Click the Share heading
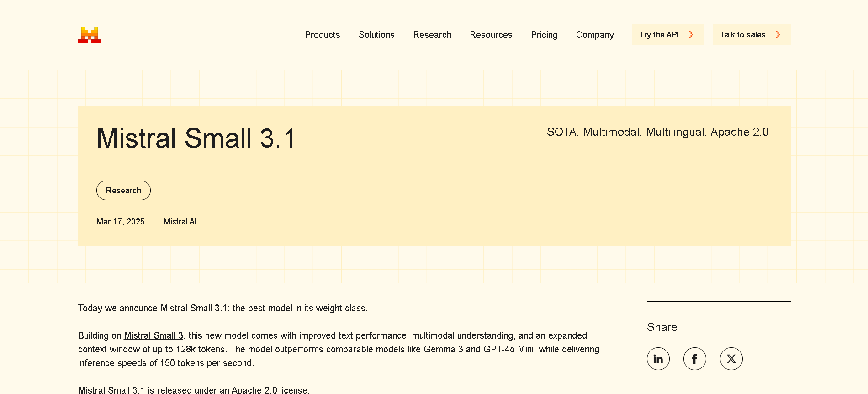 [x=662, y=327]
